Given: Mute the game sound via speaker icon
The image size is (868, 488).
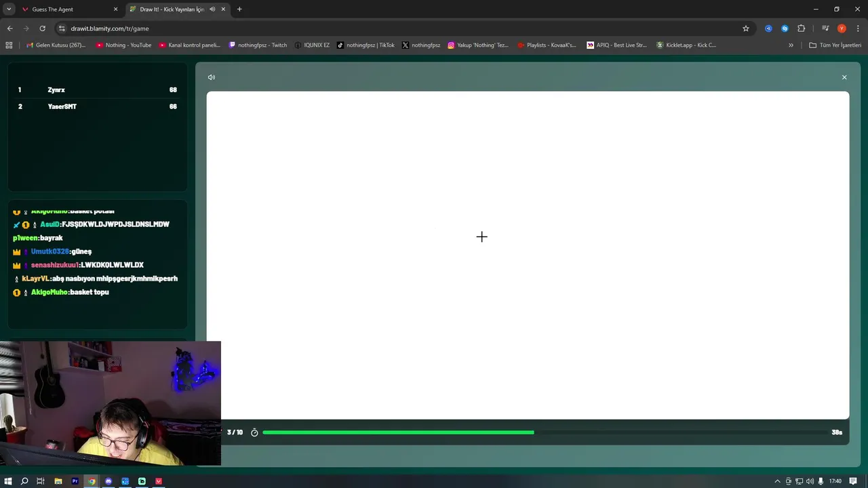Looking at the screenshot, I should 212,77.
